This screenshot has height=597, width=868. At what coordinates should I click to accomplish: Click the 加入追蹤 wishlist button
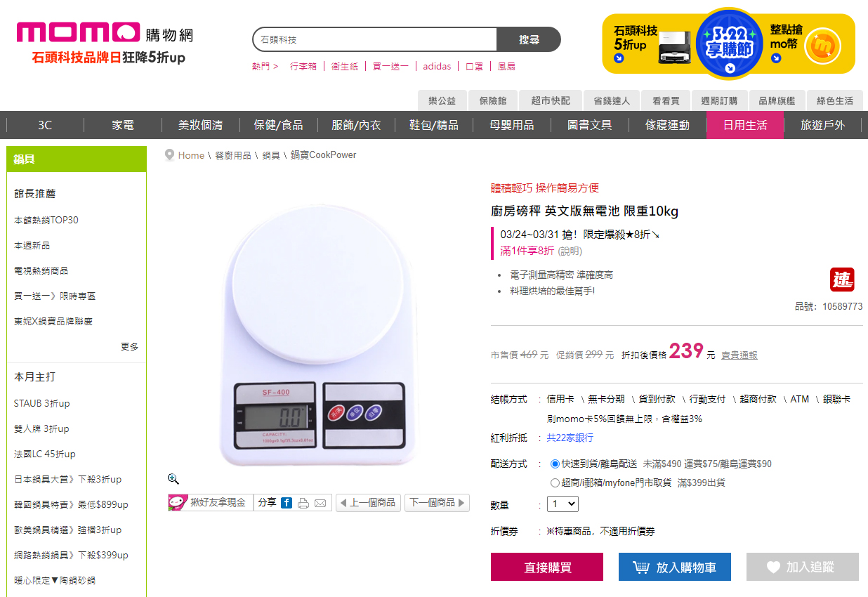click(x=802, y=568)
